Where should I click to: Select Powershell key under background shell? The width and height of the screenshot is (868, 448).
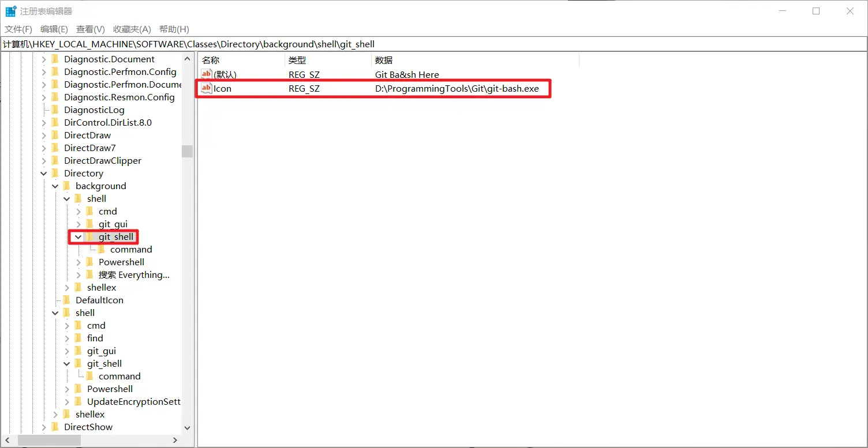pyautogui.click(x=121, y=262)
